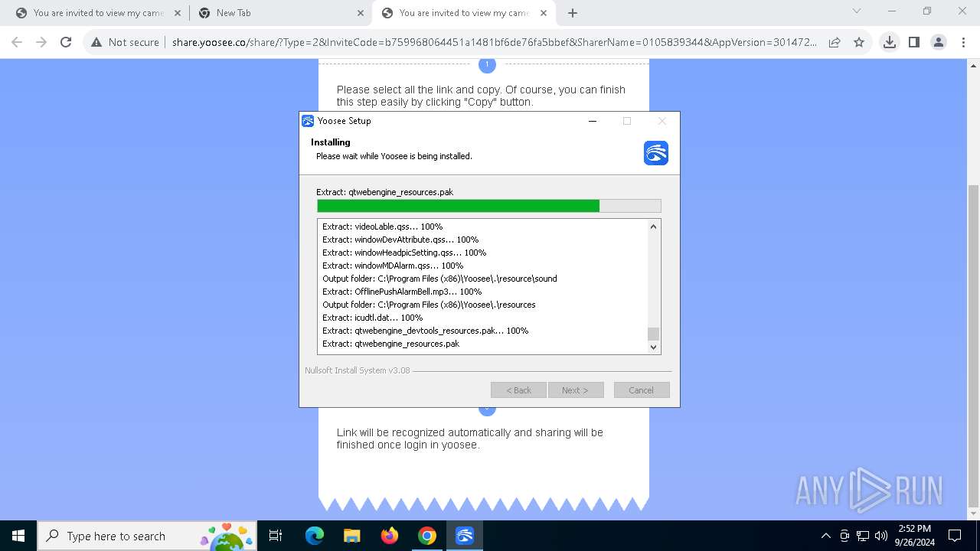Viewport: 980px width, 551px height.
Task: Click the taskbar search box
Action: click(147, 536)
